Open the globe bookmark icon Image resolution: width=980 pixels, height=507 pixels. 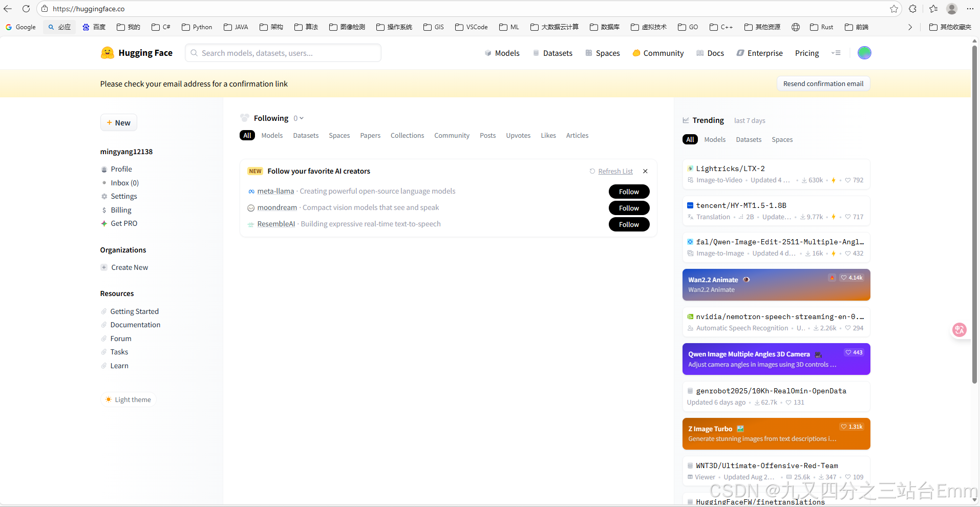796,27
